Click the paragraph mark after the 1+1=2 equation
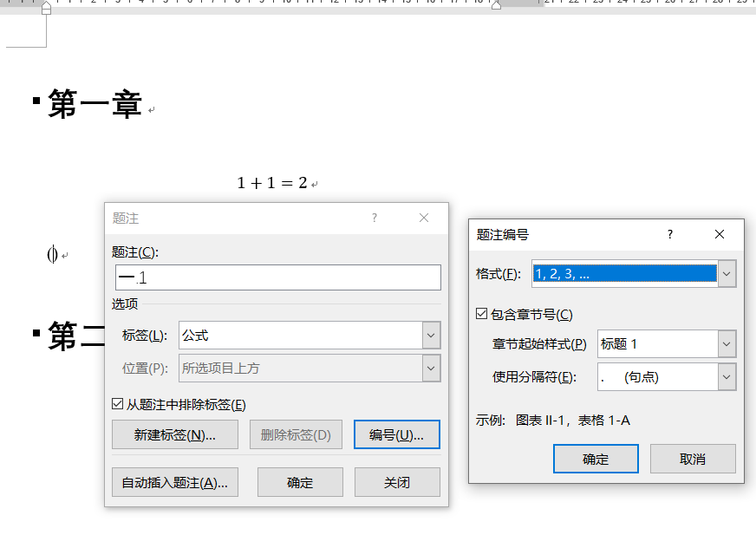The image size is (756, 535). coord(316,182)
